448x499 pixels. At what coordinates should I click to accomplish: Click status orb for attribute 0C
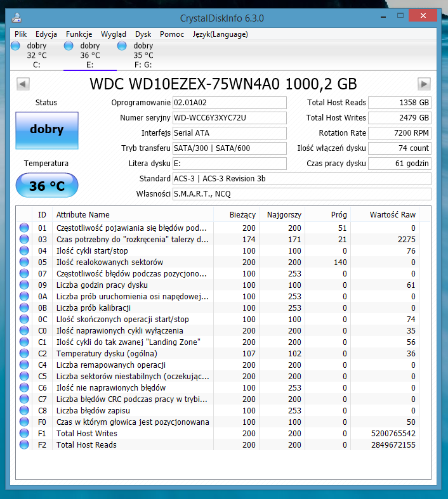pos(24,319)
